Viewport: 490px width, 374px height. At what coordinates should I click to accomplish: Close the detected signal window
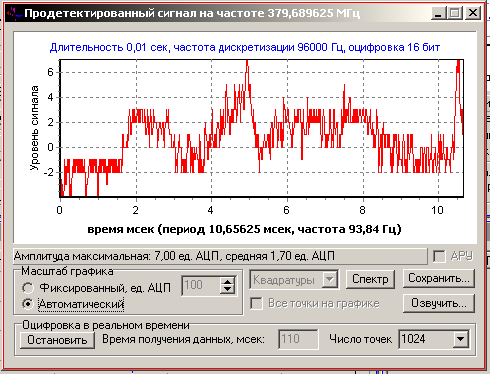point(473,13)
